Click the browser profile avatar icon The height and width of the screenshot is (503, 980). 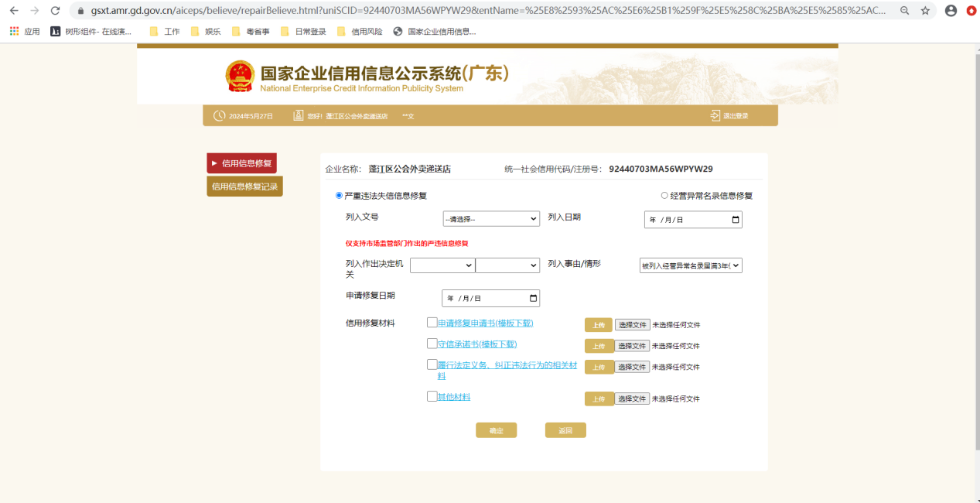point(951,12)
